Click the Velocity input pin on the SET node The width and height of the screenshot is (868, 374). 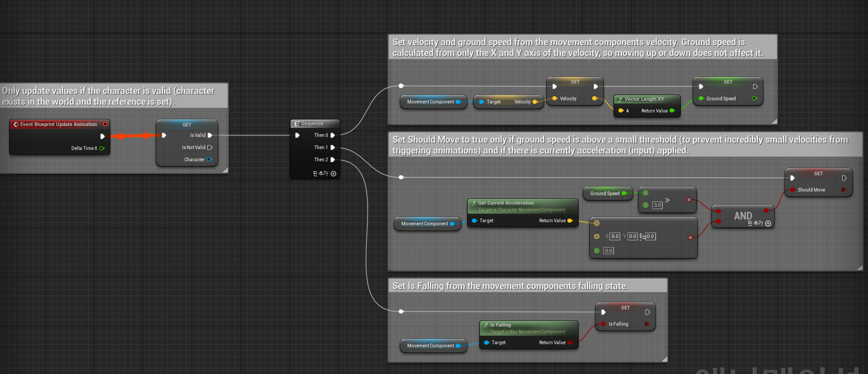click(x=555, y=98)
